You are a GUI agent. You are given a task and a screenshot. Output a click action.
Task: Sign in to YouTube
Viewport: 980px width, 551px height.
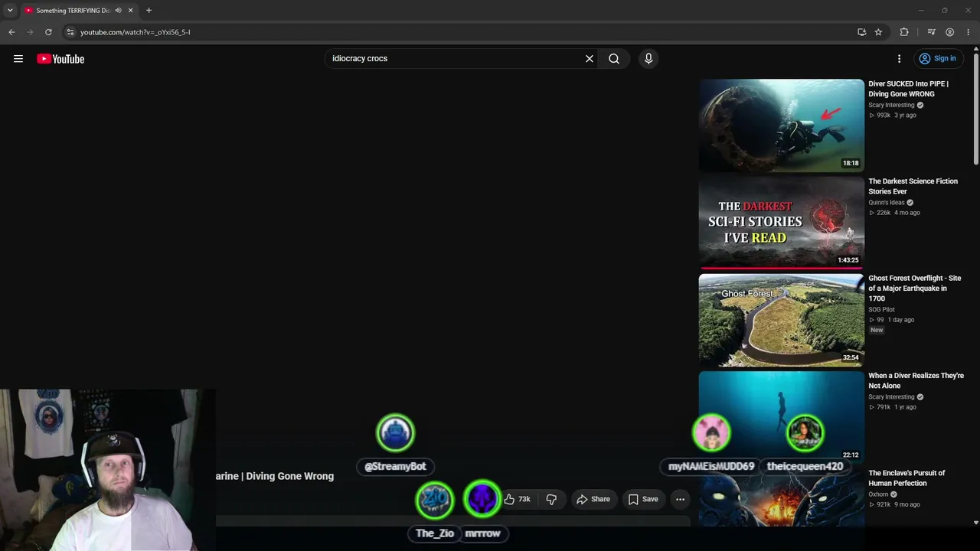[937, 59]
